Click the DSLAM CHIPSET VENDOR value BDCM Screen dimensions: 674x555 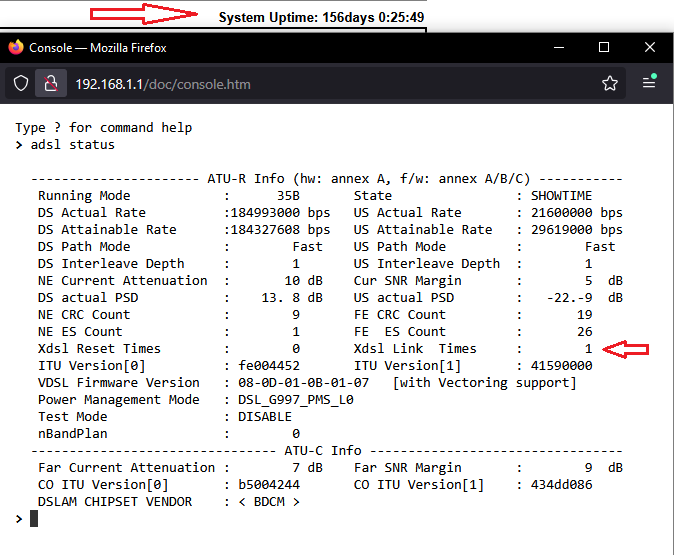coord(269,502)
